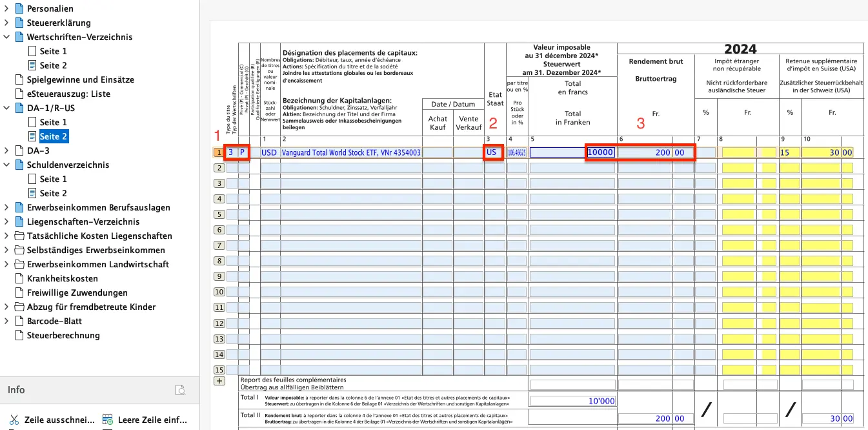This screenshot has width=868, height=430.
Task: Click the yellow field containing 30 in row 1
Action: 820,153
